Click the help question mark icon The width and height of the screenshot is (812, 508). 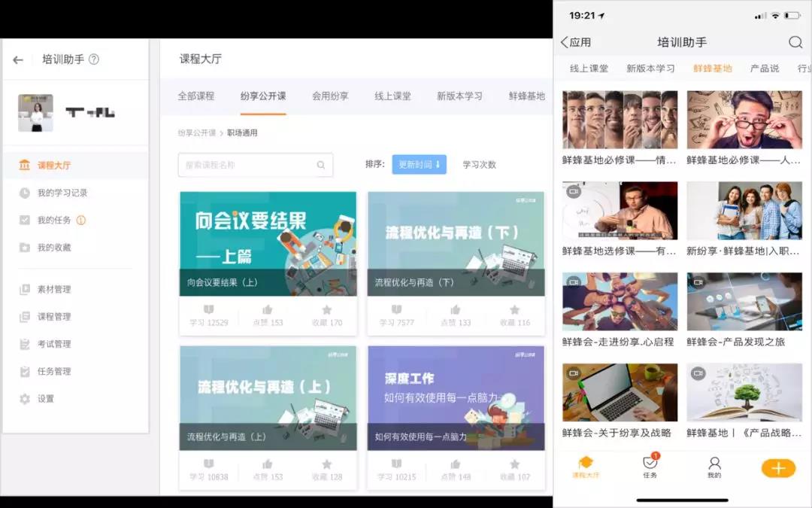point(94,59)
